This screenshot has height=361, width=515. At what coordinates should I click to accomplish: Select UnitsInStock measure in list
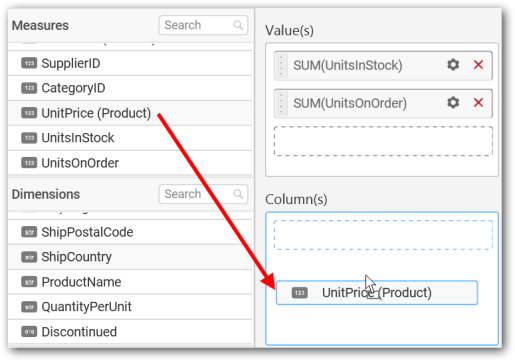pos(130,138)
